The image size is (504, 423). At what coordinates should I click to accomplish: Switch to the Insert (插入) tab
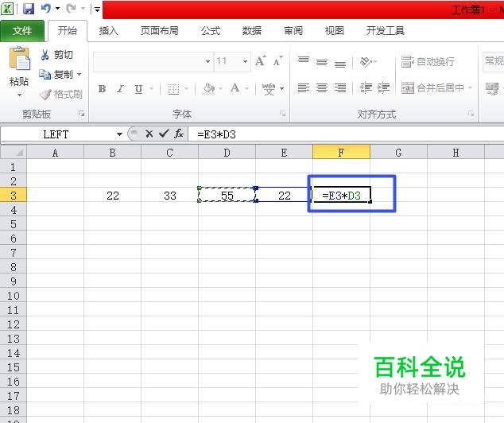[x=109, y=31]
